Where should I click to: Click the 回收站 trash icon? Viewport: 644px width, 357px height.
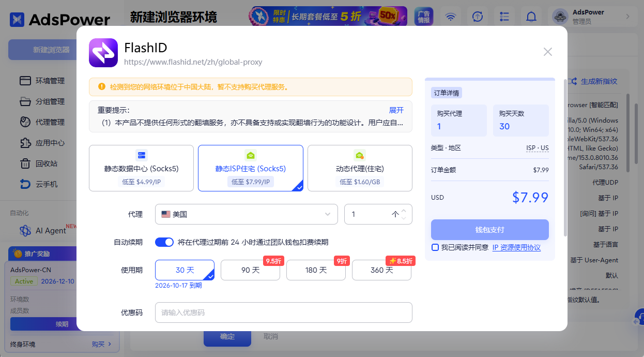click(25, 163)
